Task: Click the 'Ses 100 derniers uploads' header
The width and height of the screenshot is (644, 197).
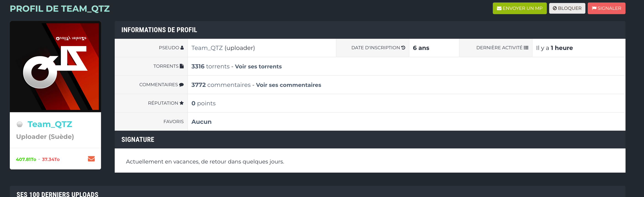Action: click(57, 194)
